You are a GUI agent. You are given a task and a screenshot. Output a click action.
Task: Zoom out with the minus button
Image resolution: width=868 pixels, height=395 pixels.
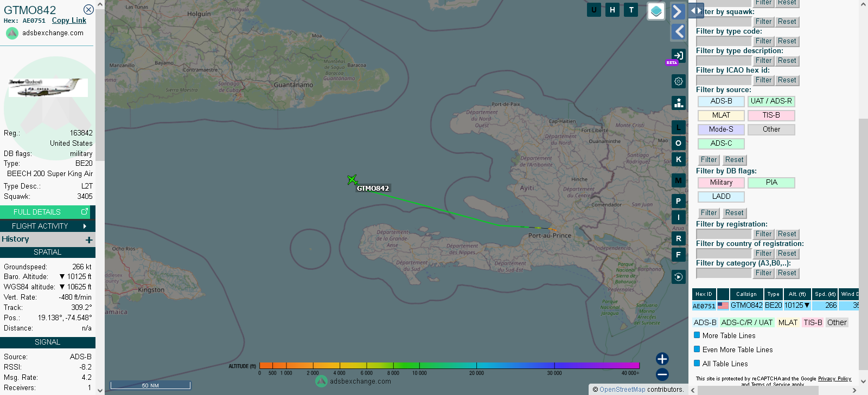[662, 374]
